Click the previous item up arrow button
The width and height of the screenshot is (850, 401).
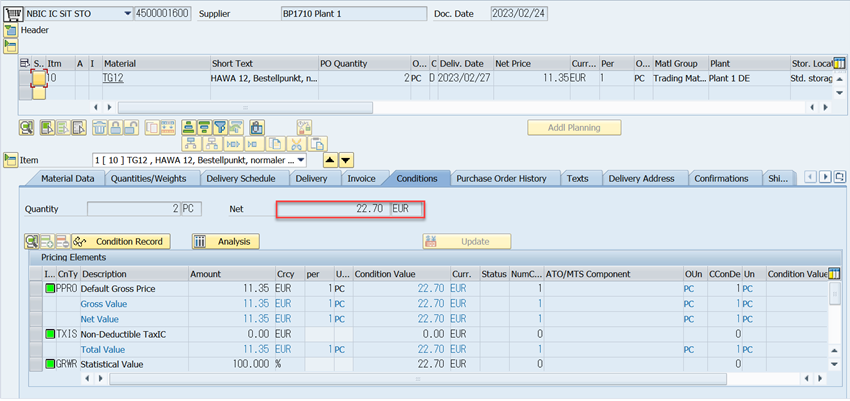pos(330,160)
